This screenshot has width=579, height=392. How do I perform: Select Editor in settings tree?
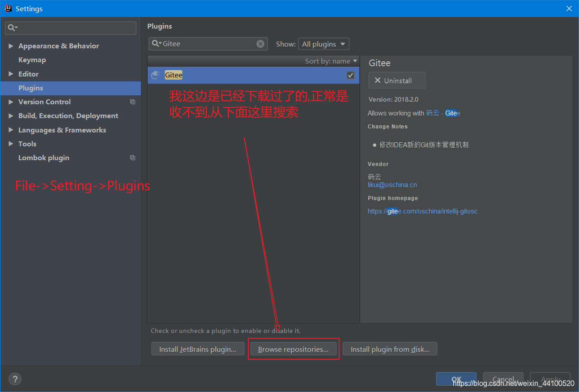(28, 74)
